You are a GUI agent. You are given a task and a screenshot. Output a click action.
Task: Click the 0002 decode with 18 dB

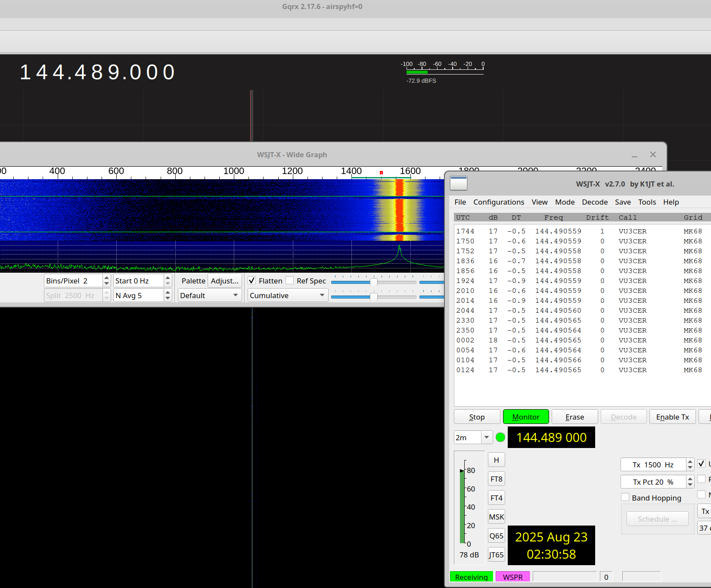pos(581,340)
